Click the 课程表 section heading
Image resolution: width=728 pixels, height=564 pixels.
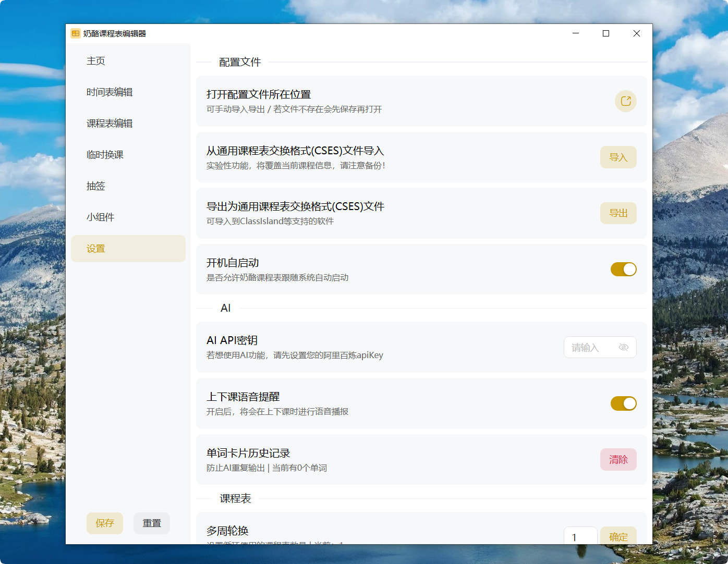(x=235, y=499)
